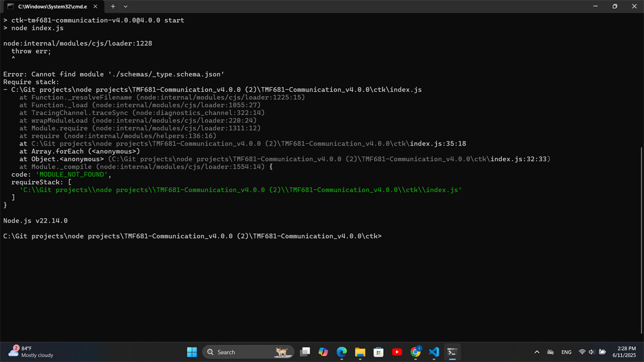Open a new terminal tab with plus button
The height and width of the screenshot is (362, 644).
pyautogui.click(x=113, y=6)
